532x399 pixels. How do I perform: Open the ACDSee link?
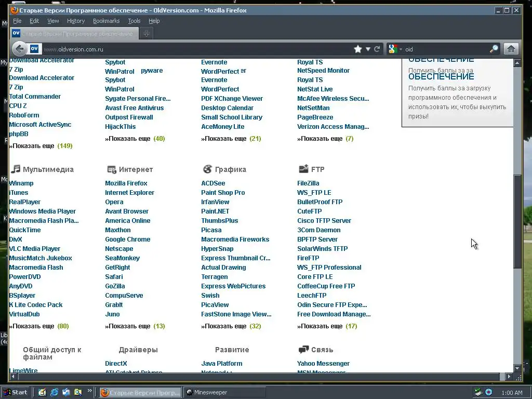click(x=213, y=183)
